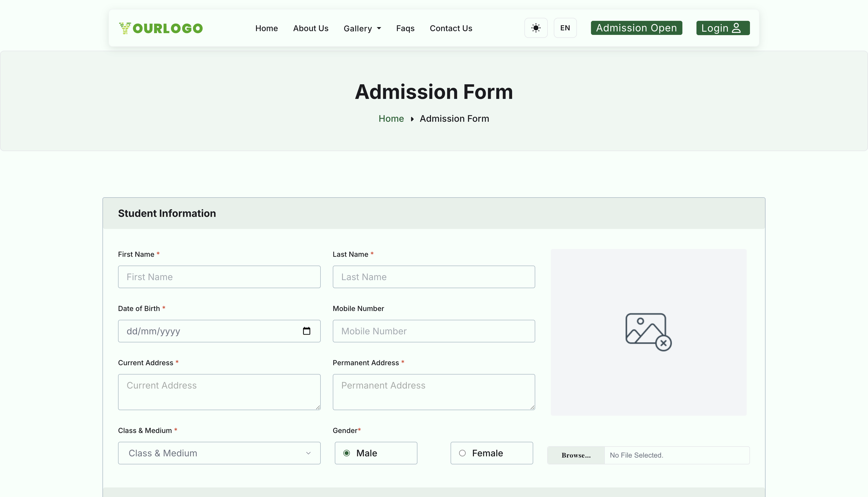Follow the Home breadcrumb link

(x=391, y=118)
